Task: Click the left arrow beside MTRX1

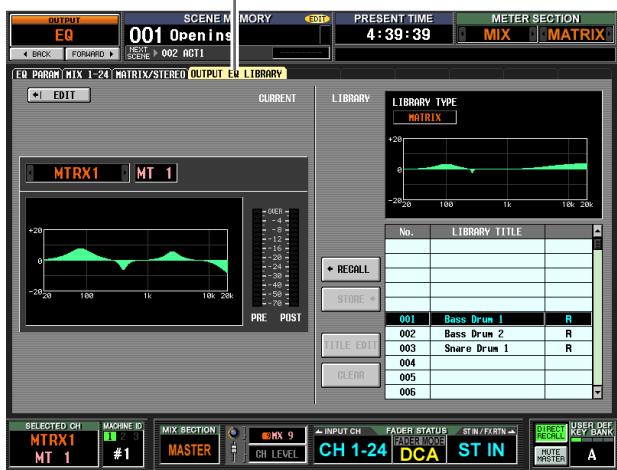Action: click(x=30, y=173)
